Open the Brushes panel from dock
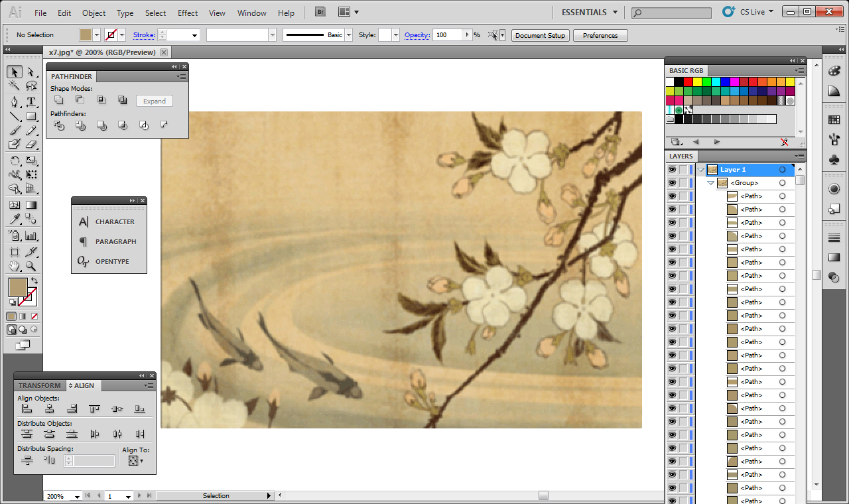This screenshot has width=849, height=504. (834, 140)
